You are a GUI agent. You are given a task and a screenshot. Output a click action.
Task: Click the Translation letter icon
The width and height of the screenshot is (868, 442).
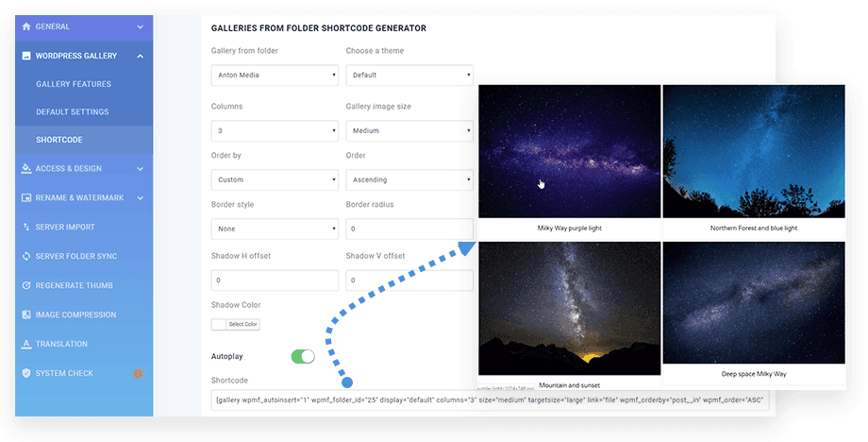[26, 344]
